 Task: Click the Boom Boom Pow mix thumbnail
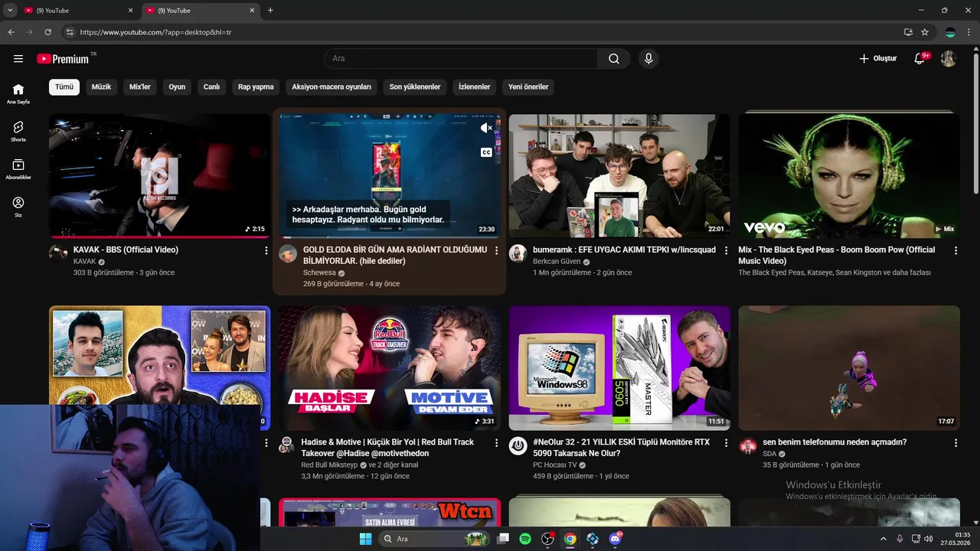[x=849, y=176]
